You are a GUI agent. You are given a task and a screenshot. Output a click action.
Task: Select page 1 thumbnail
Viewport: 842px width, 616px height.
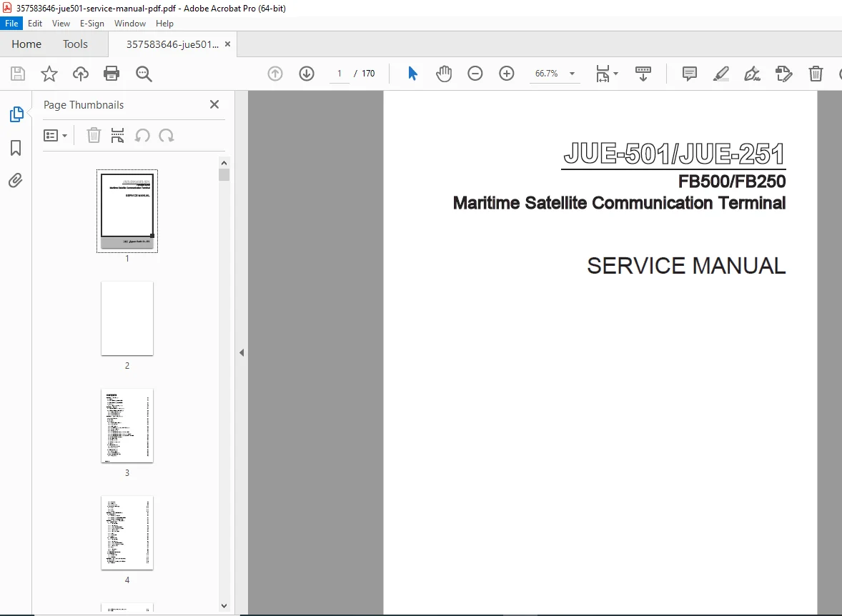click(127, 211)
